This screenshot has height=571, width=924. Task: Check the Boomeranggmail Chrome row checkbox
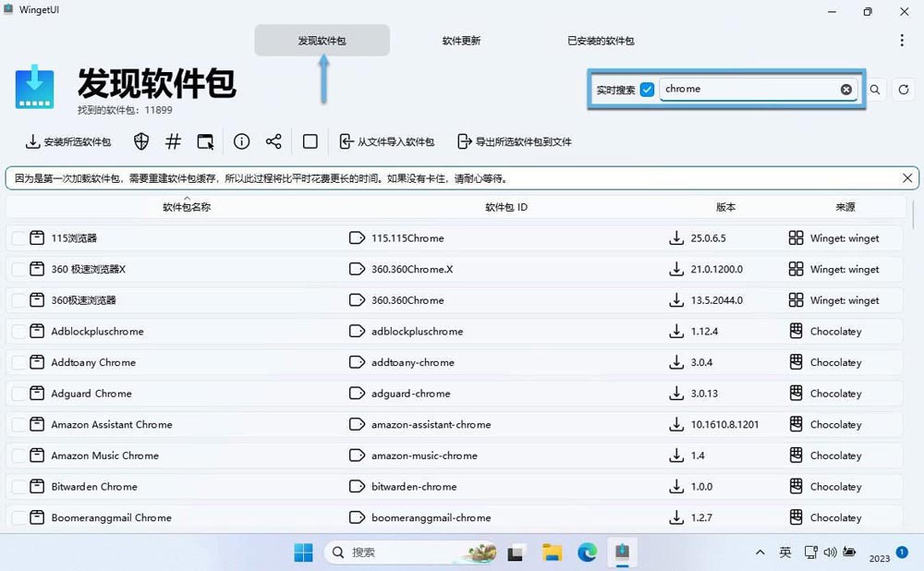click(x=18, y=517)
